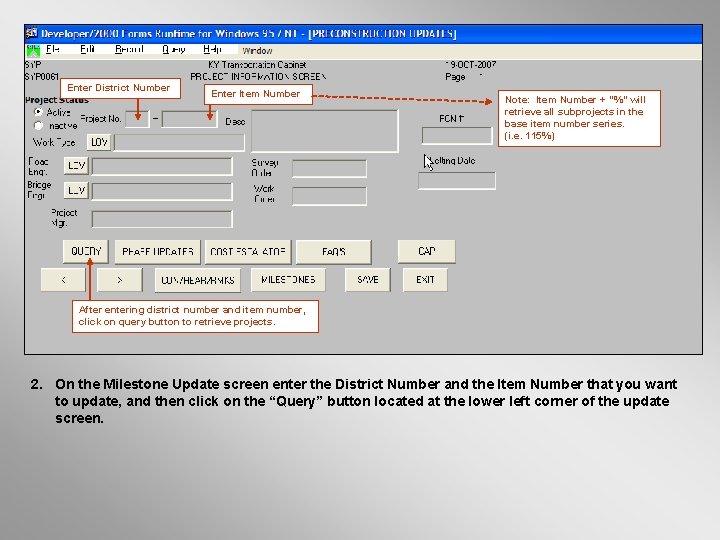
Task: Open Road Engr LOV list
Action: (76, 165)
